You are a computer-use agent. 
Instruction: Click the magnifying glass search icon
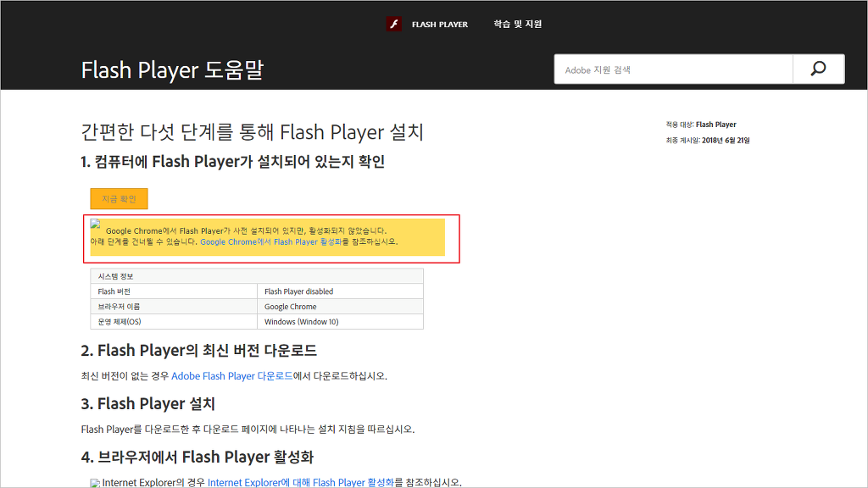click(818, 69)
